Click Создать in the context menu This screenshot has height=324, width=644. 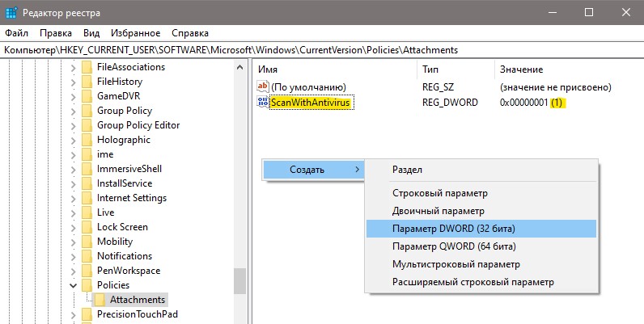pos(313,170)
